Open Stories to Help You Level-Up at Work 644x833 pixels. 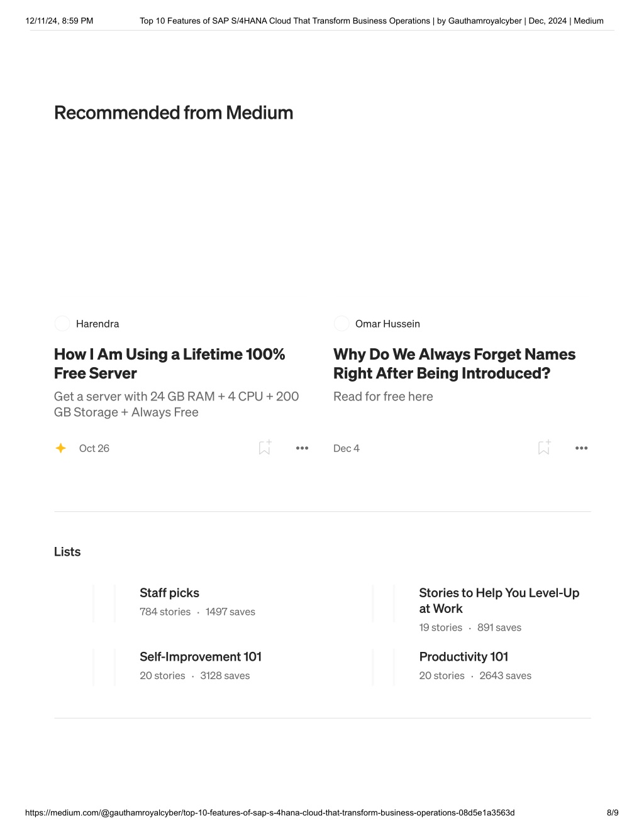(499, 600)
